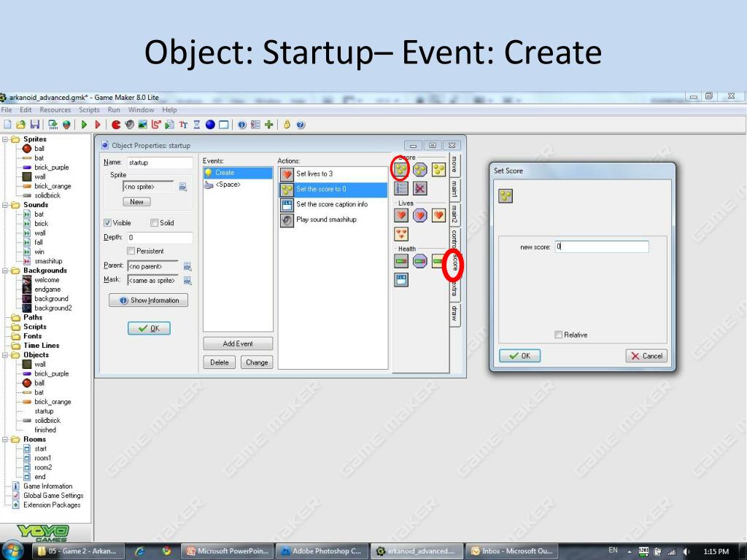Cancel the Set Score dialog
This screenshot has width=747, height=560.
646,356
